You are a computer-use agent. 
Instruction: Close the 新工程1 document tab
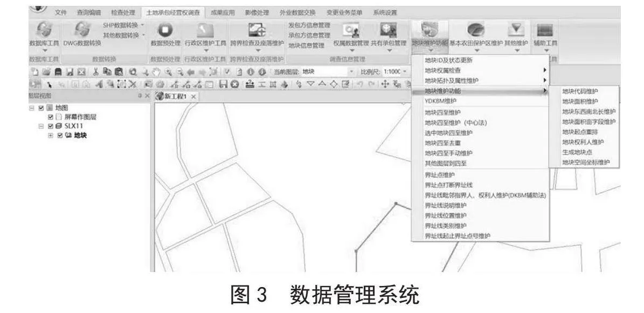(x=193, y=96)
